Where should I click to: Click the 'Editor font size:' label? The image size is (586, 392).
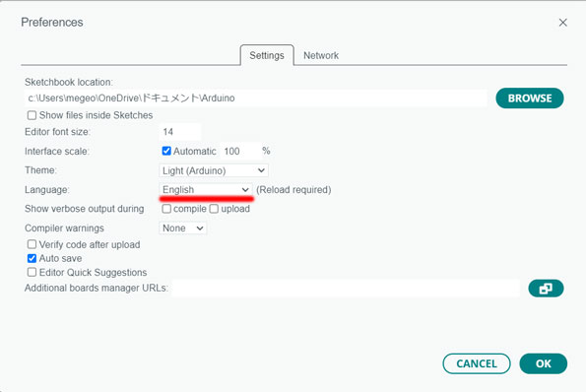coord(57,132)
